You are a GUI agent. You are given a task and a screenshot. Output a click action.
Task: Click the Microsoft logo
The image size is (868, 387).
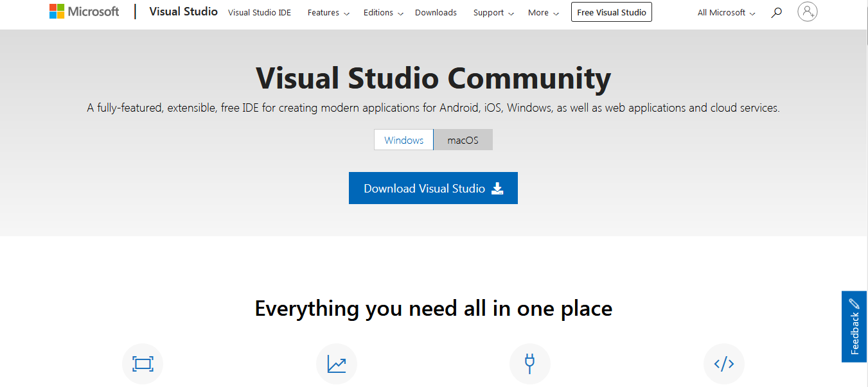click(x=84, y=12)
